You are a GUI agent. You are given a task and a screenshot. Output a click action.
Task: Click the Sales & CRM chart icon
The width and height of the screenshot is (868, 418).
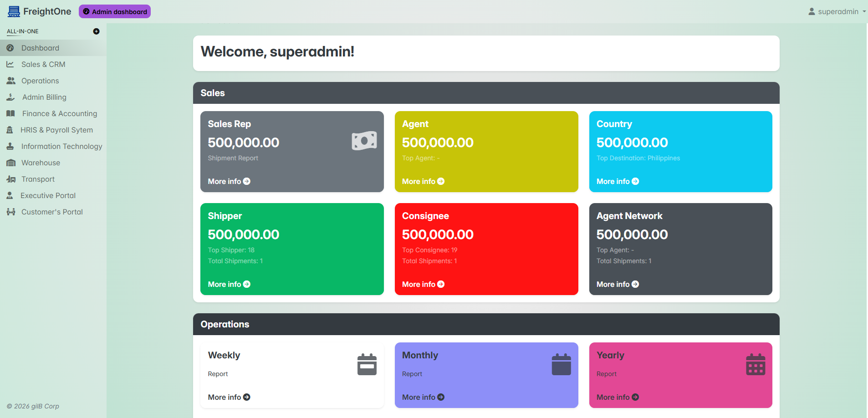(10, 65)
